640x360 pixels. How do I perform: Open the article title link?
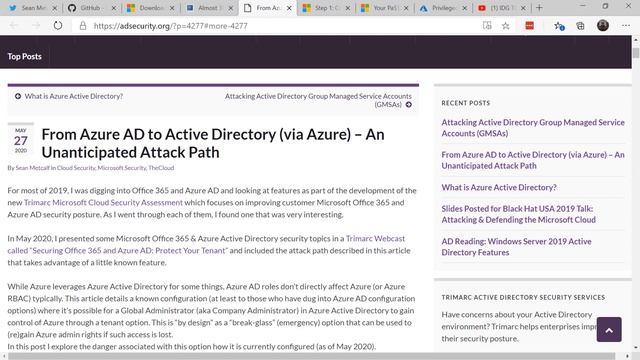click(213, 143)
